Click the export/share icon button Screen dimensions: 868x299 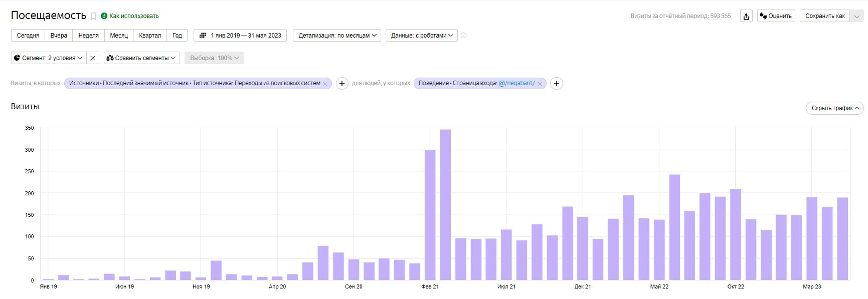pyautogui.click(x=746, y=16)
